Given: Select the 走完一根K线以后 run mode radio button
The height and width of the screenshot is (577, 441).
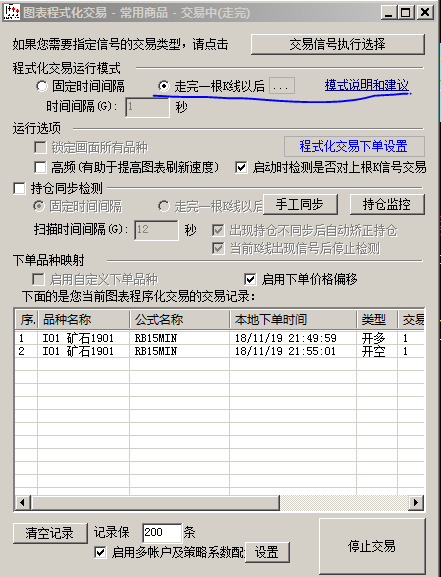Looking at the screenshot, I should 163,86.
